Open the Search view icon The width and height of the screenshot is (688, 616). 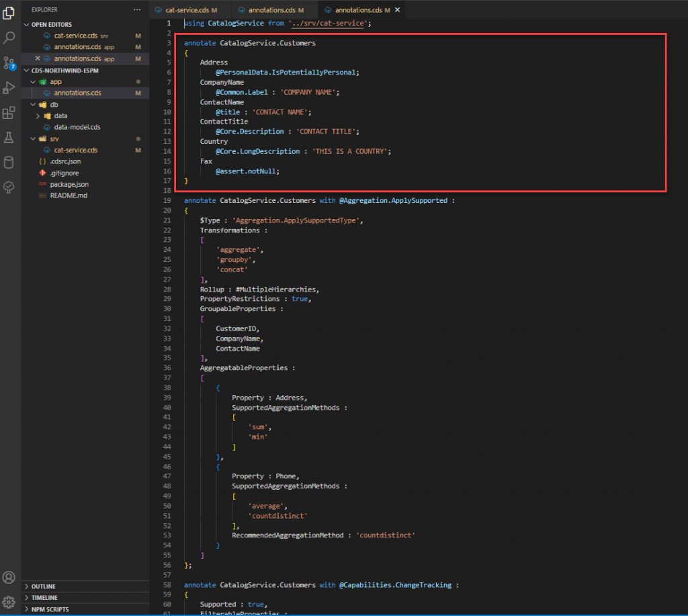9,38
